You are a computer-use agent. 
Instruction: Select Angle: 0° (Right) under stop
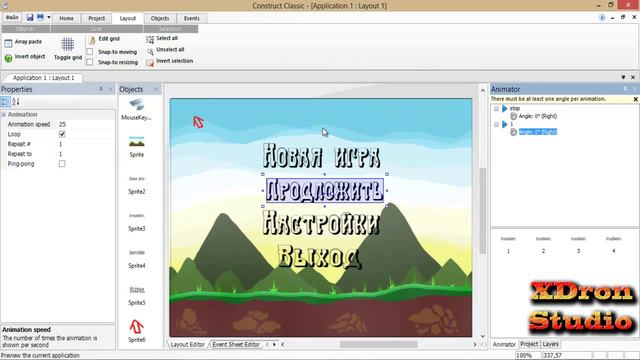[538, 116]
